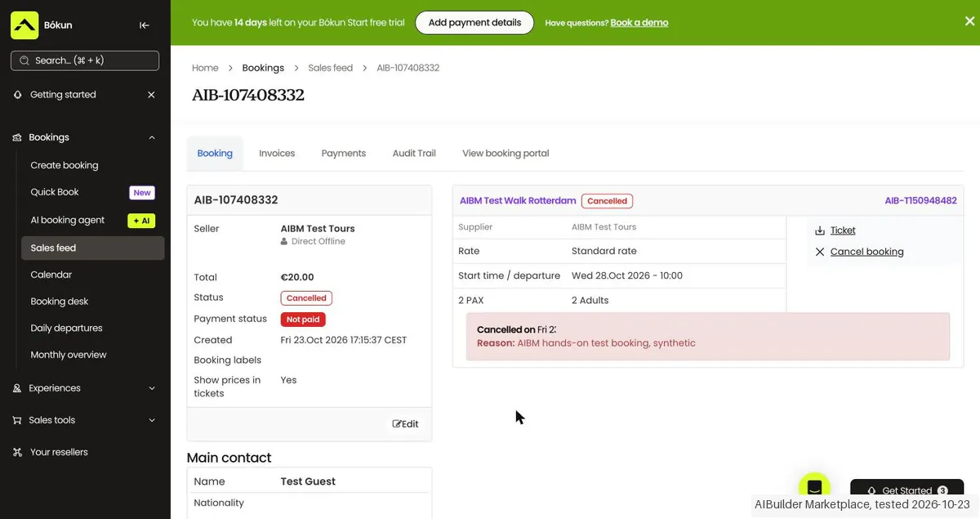Open Booking desk in sidebar
The height and width of the screenshot is (519, 980).
(60, 302)
